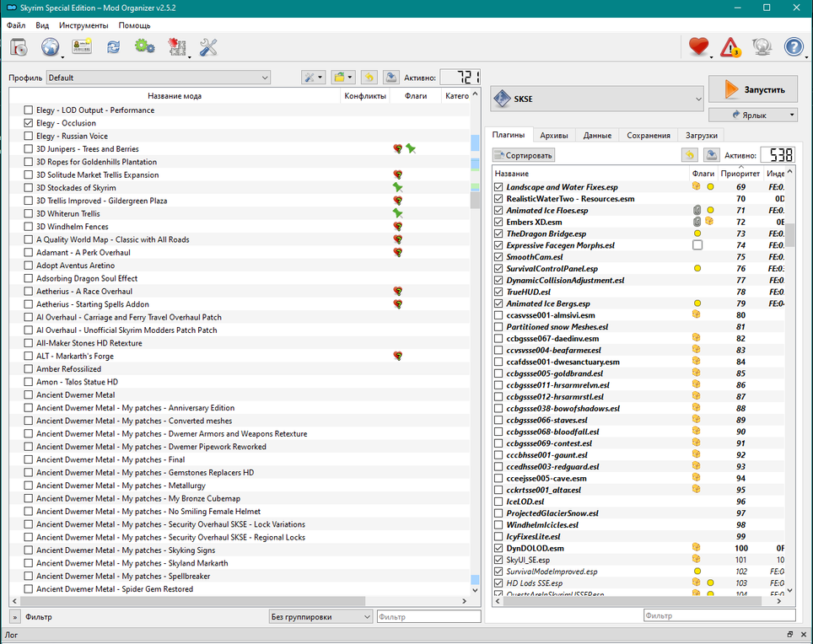Check the Amber Refossilized mod checkbox
The image size is (813, 644).
(29, 369)
